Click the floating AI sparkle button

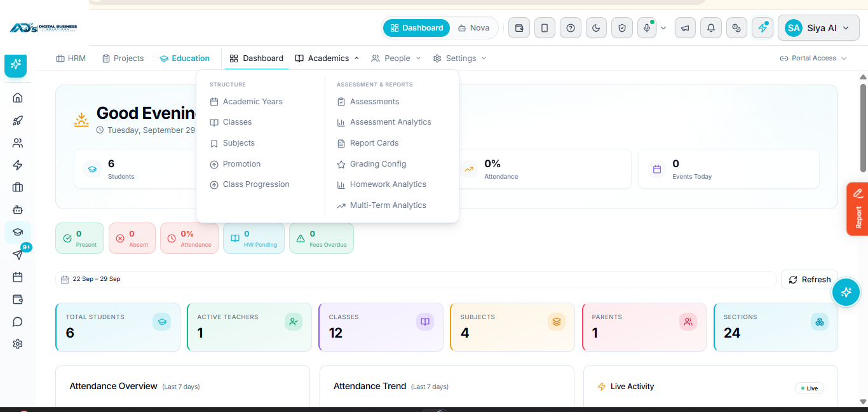pyautogui.click(x=846, y=292)
